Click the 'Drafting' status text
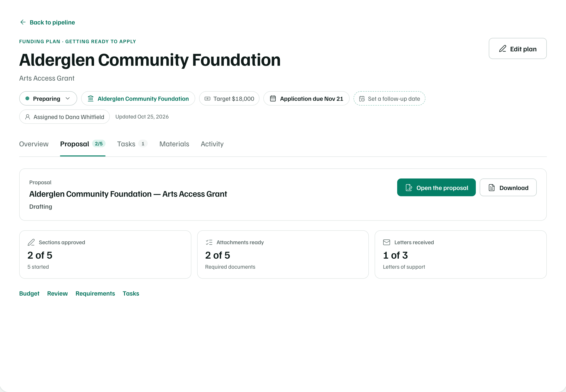The image size is (566, 392). 41,207
